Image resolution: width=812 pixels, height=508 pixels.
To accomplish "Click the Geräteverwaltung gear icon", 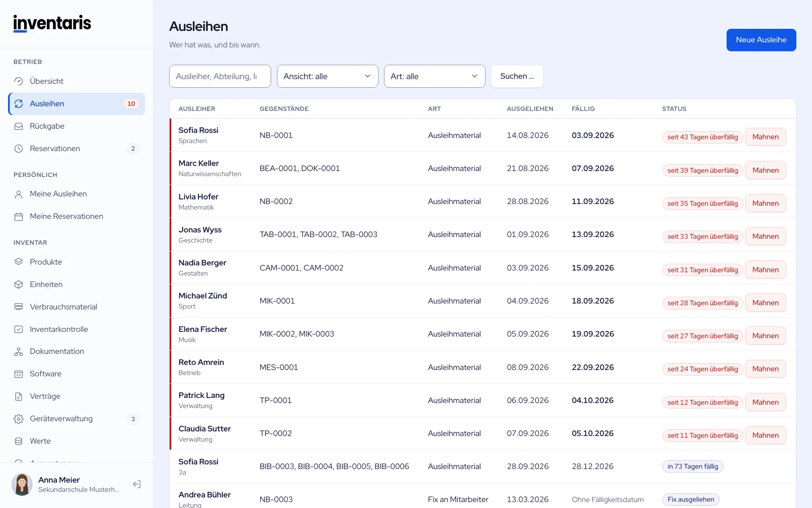I will pyautogui.click(x=19, y=419).
